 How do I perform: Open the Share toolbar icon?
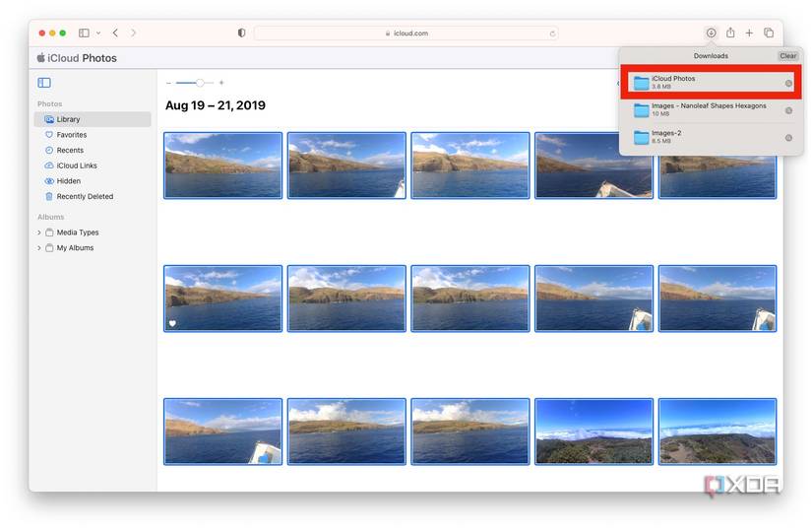point(730,33)
